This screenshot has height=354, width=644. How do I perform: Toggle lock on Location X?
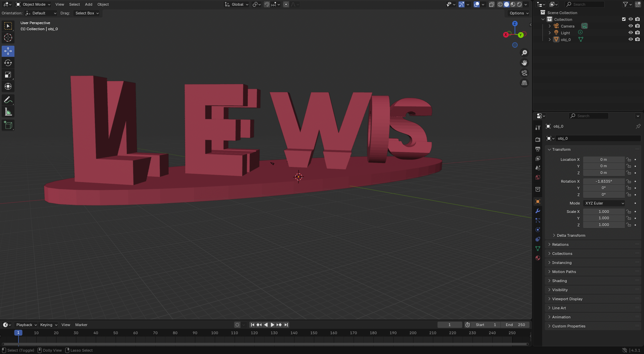(629, 160)
